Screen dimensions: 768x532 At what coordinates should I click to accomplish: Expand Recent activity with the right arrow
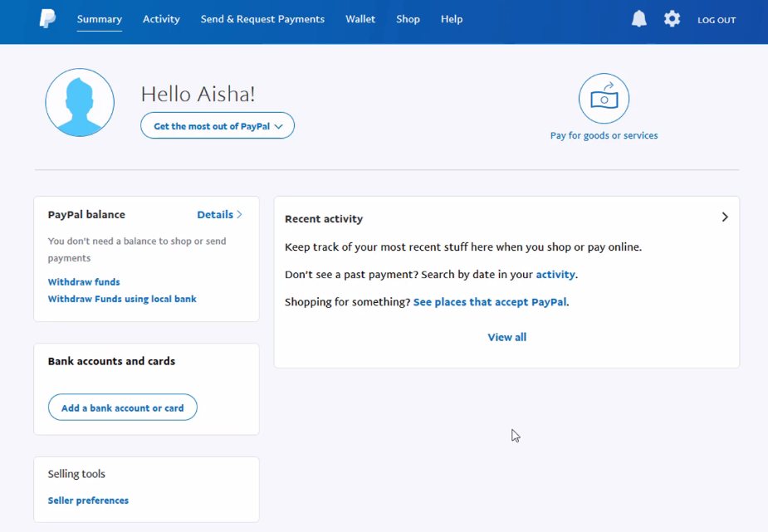tap(724, 217)
